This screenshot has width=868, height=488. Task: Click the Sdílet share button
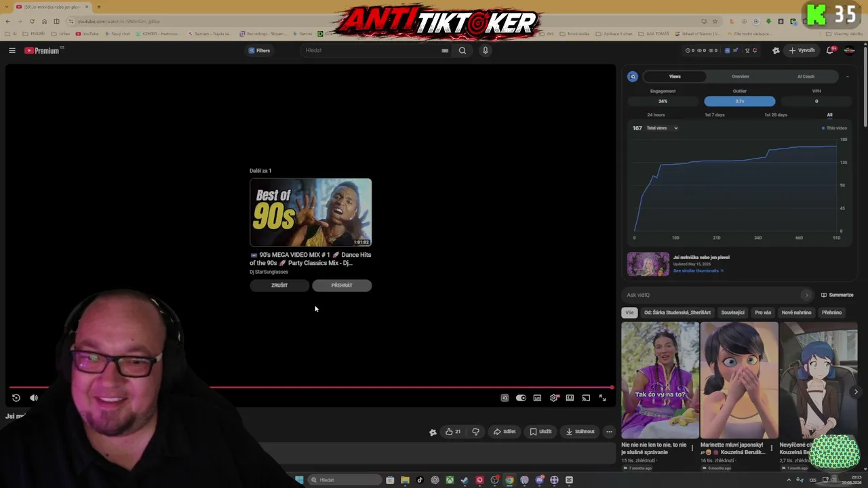(505, 432)
